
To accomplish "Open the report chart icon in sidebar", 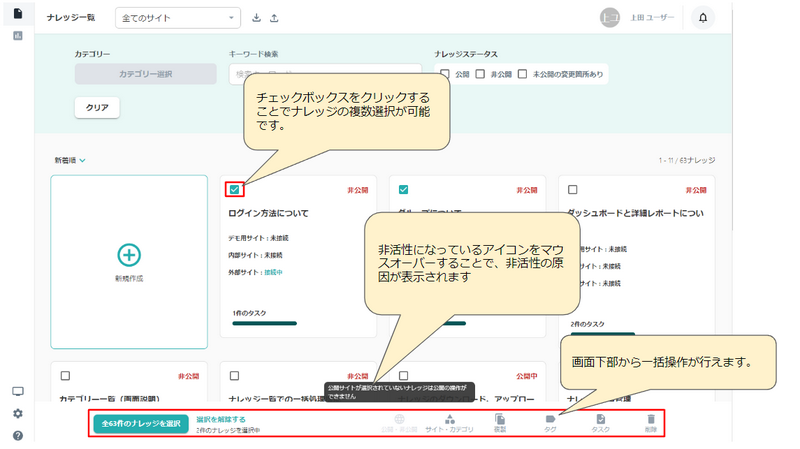I will pyautogui.click(x=18, y=36).
